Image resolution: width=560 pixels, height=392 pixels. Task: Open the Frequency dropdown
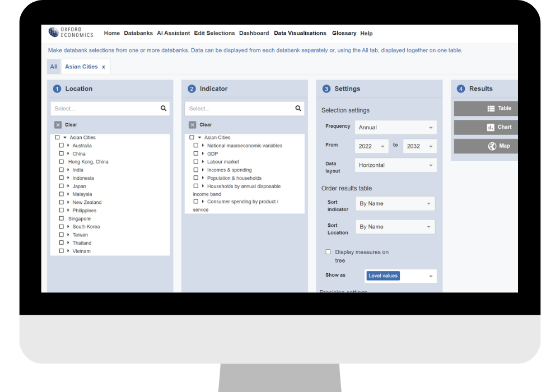click(x=395, y=128)
